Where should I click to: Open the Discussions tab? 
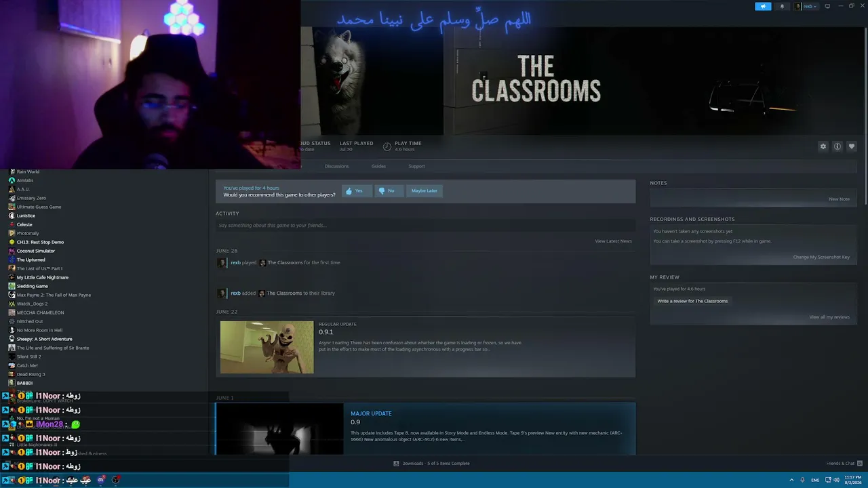336,166
